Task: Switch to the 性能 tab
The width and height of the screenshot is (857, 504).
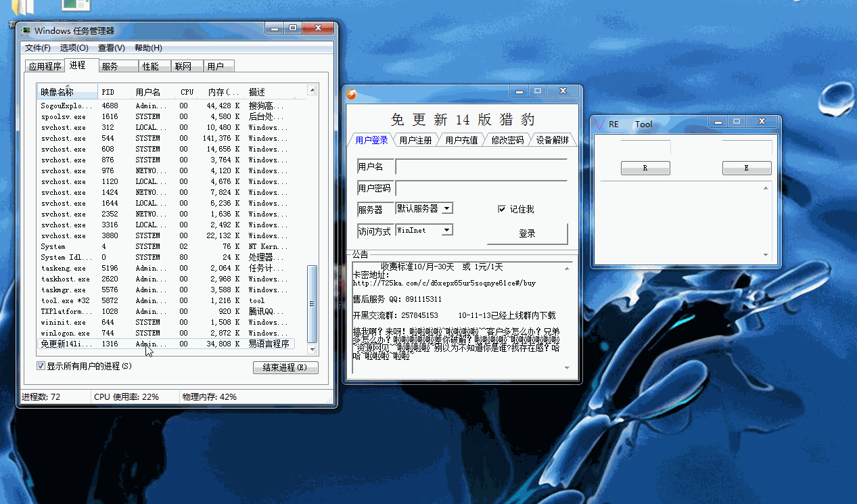Action: 150,66
